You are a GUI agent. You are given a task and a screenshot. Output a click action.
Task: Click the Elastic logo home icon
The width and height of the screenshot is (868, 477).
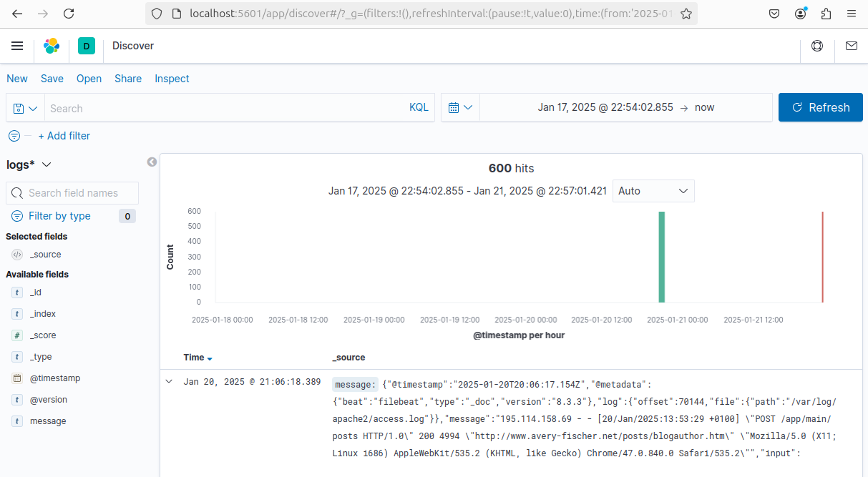[52, 46]
